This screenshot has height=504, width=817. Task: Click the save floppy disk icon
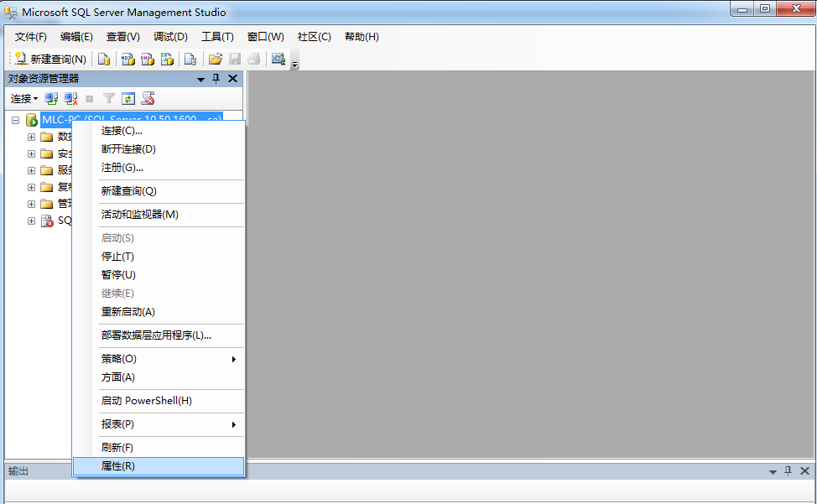[x=235, y=59]
